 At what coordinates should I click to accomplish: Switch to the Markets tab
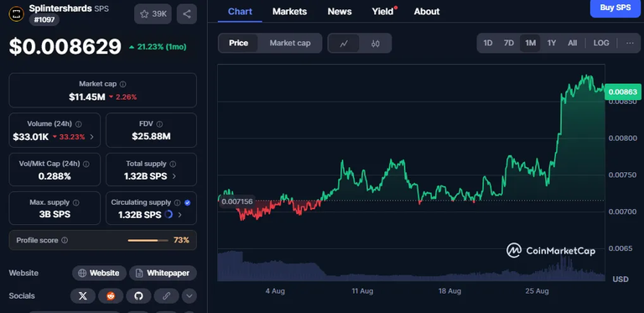(x=289, y=12)
